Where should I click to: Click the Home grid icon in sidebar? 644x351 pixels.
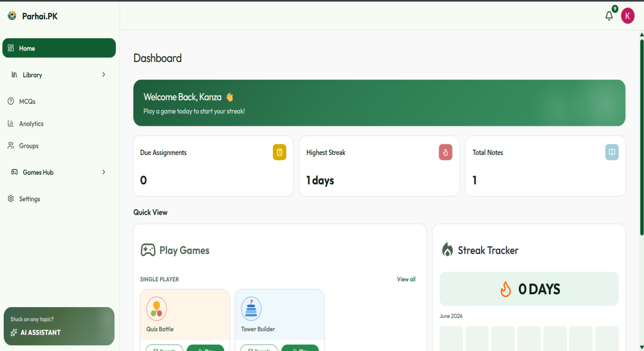pos(11,48)
